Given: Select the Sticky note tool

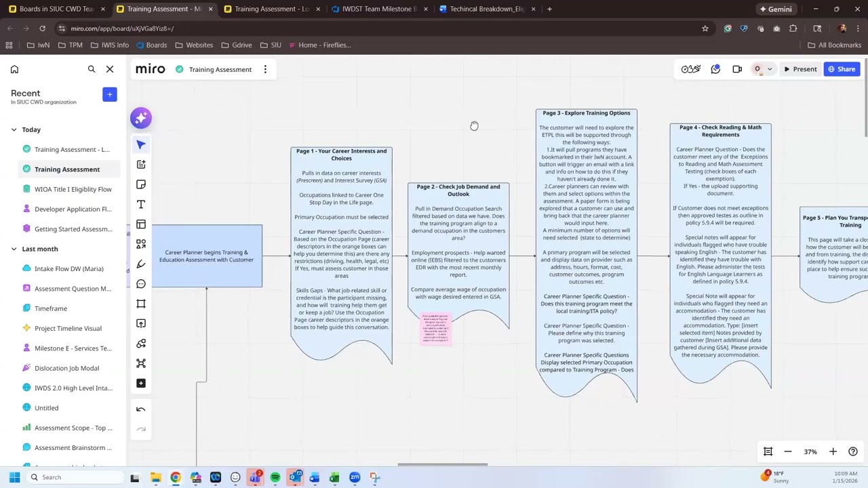Looking at the screenshot, I should pyautogui.click(x=141, y=184).
